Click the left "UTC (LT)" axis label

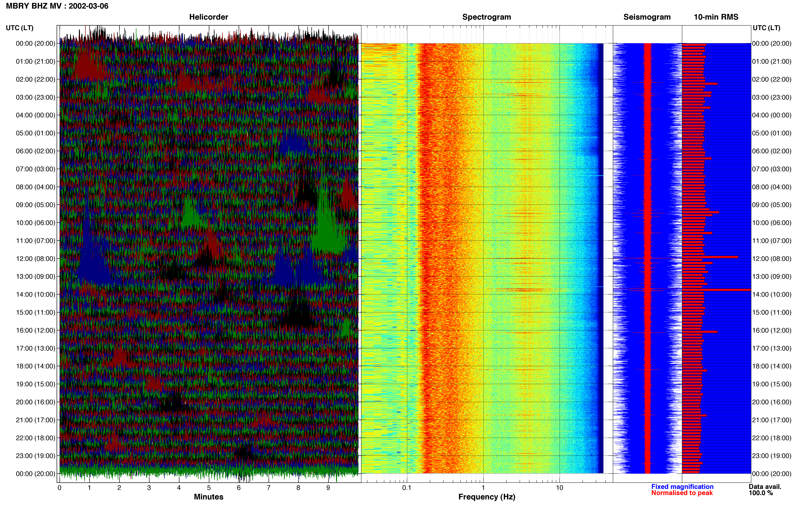click(x=19, y=28)
